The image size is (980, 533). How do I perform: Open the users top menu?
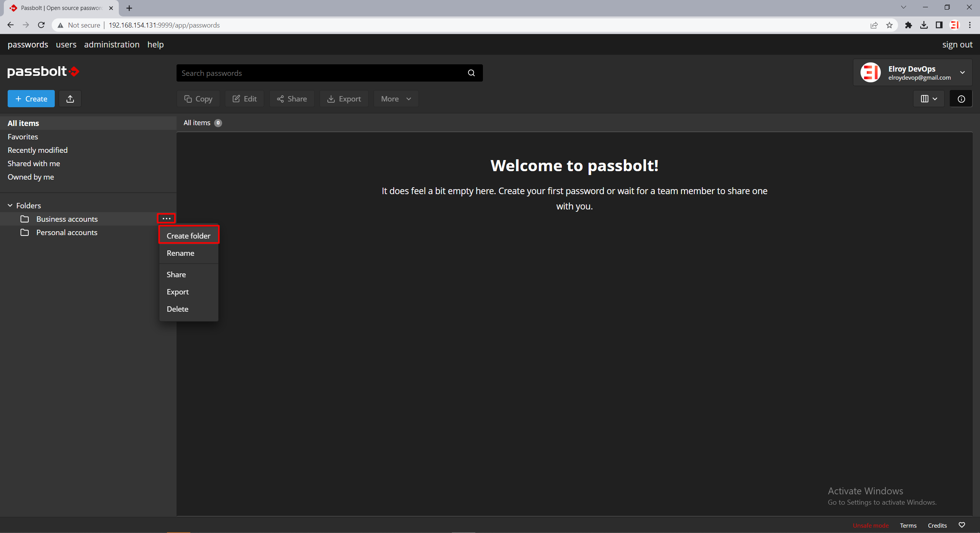click(66, 45)
